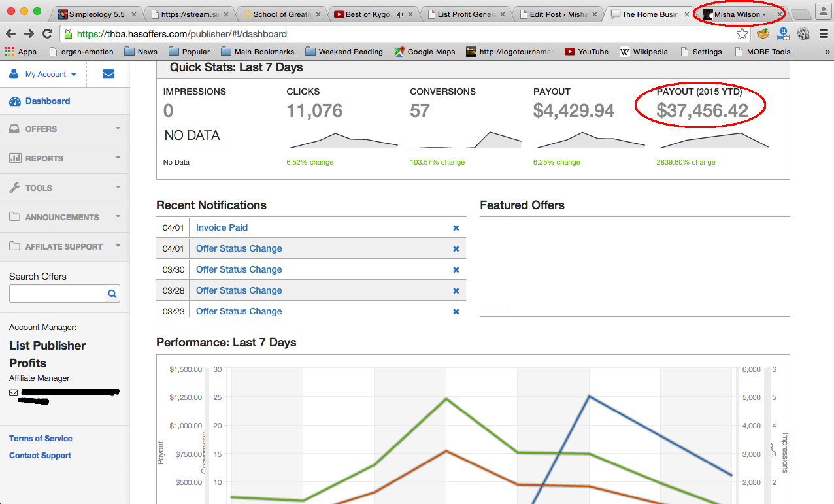Switch to the List Profit Generator tab
This screenshot has height=504, width=834.
(x=465, y=14)
